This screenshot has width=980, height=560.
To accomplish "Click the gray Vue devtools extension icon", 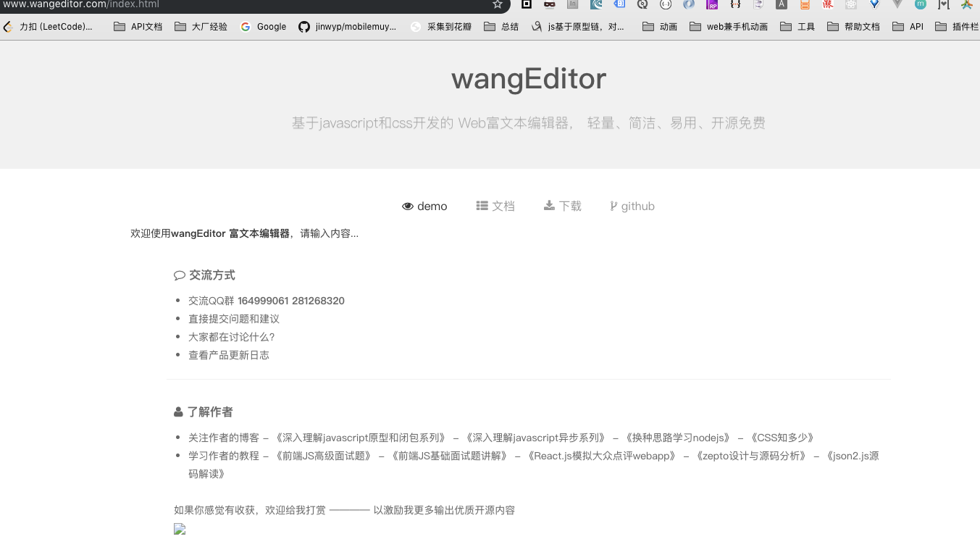I will 897,4.
